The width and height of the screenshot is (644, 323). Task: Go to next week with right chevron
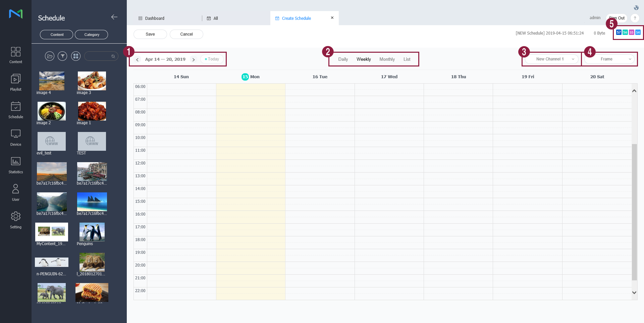click(194, 59)
